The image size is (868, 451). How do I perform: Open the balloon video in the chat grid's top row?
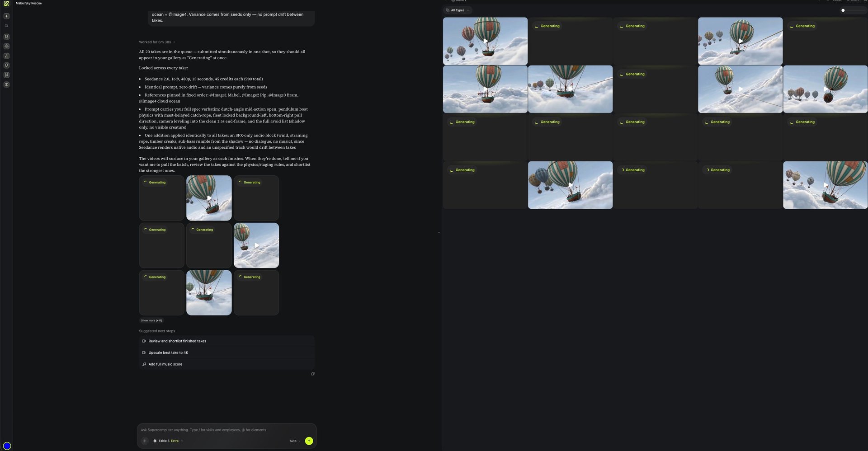click(209, 198)
